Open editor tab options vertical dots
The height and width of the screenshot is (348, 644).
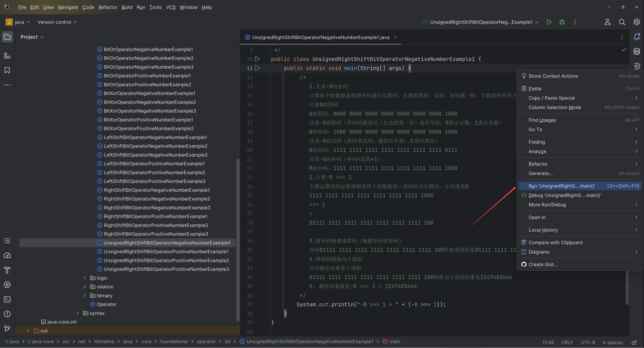622,37
